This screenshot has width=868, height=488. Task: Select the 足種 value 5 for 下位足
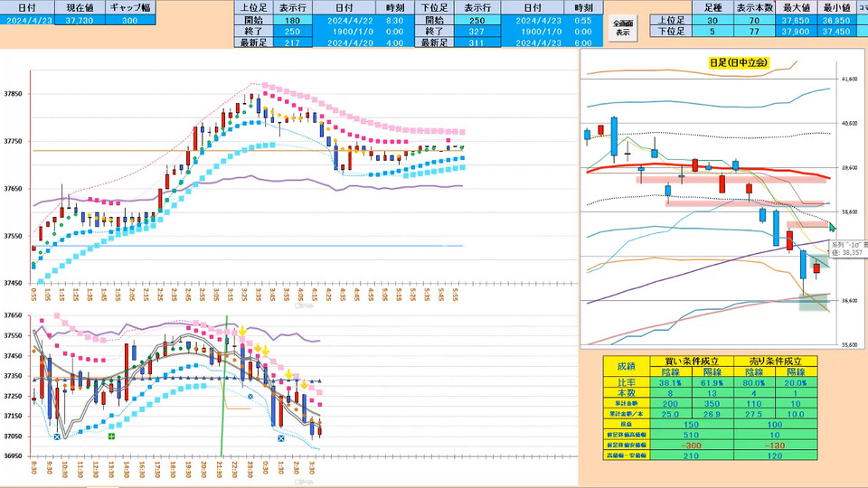click(x=712, y=32)
